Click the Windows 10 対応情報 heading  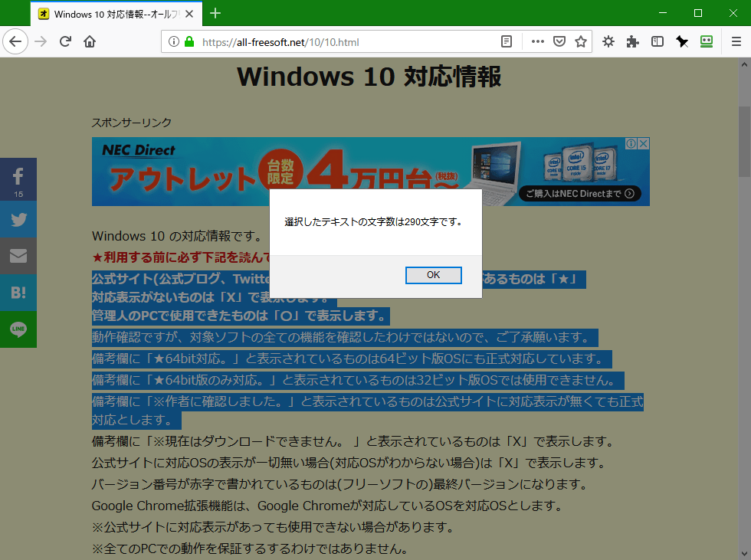click(369, 77)
